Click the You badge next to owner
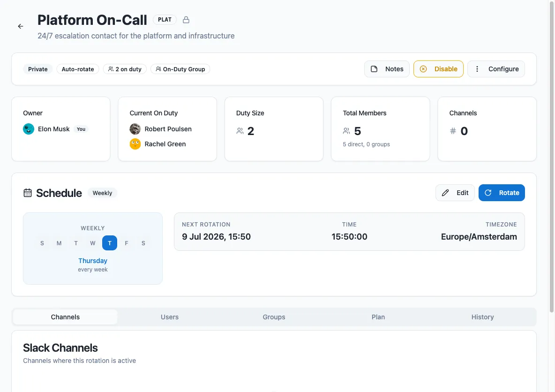 (81, 129)
